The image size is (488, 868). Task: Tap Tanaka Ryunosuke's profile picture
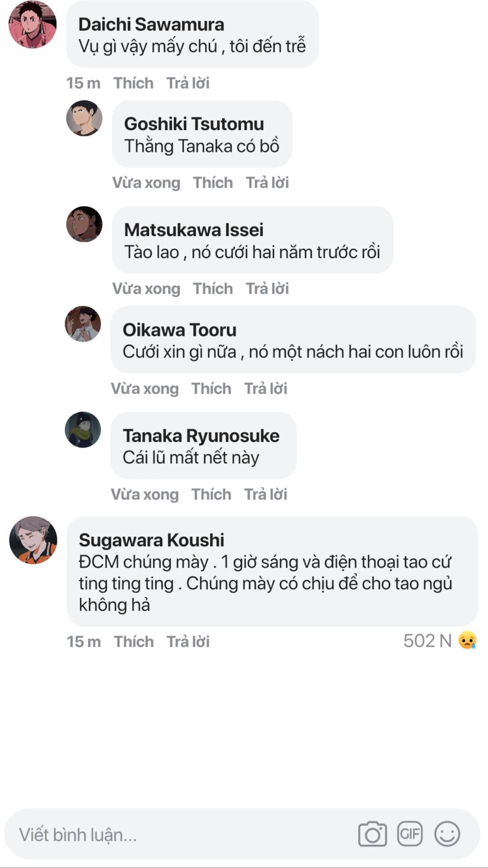[x=83, y=430]
